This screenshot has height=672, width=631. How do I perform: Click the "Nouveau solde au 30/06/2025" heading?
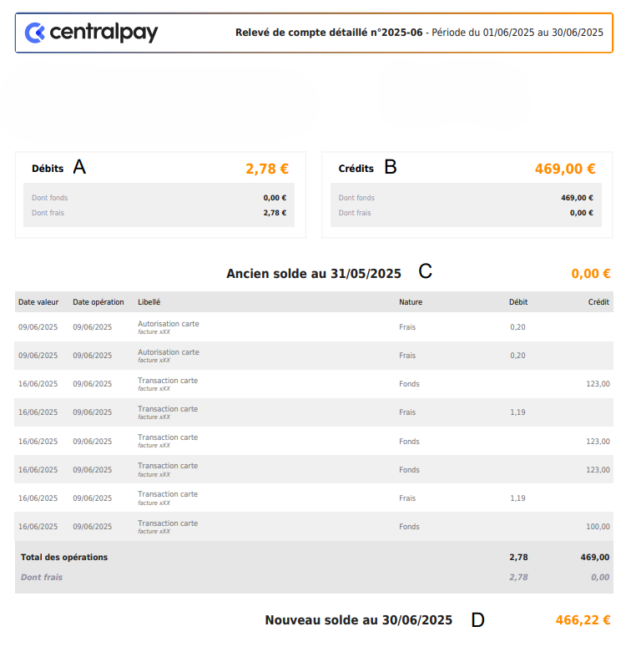pos(359,620)
